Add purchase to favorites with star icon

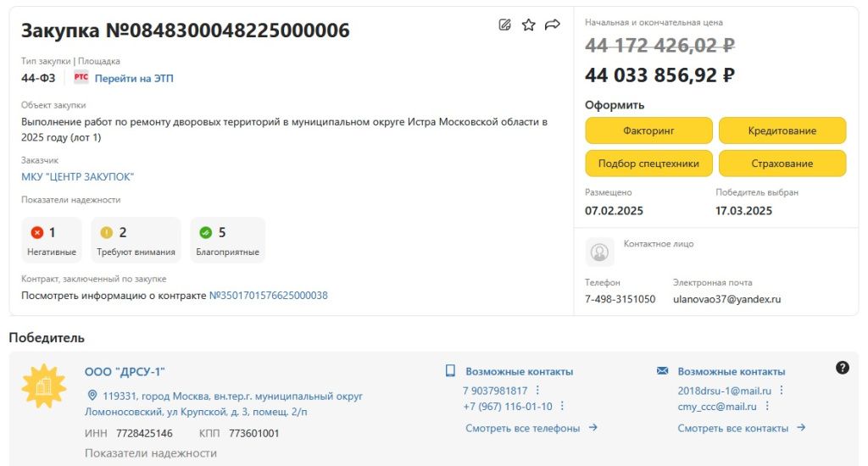click(x=529, y=25)
